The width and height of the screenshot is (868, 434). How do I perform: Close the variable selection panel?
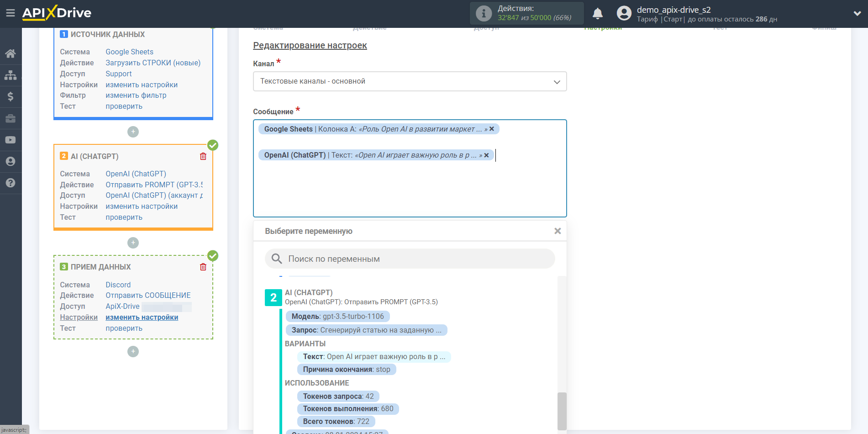click(558, 231)
